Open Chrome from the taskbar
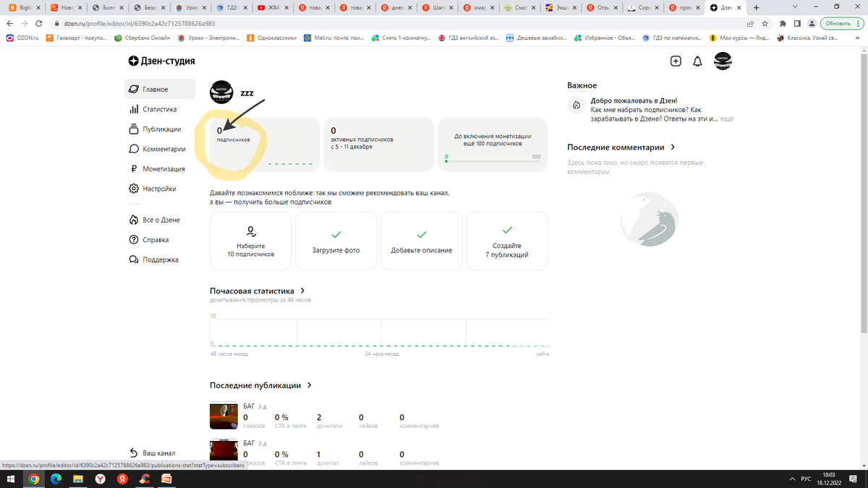The image size is (868, 488). click(x=34, y=479)
